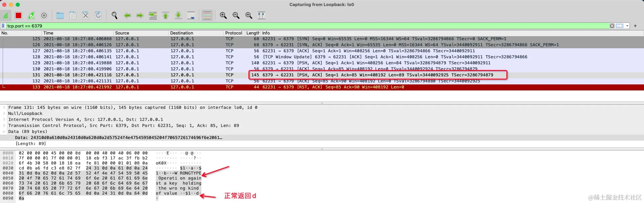This screenshot has width=644, height=203.
Task: Toggle auto-scroll during live capture
Action: pyautogui.click(x=191, y=15)
